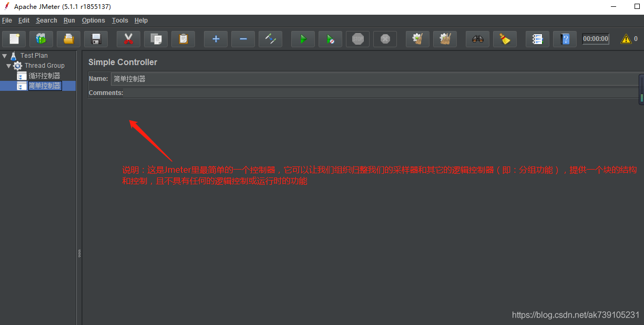Start the test with the green play icon
Image resolution: width=644 pixels, height=325 pixels.
[303, 39]
